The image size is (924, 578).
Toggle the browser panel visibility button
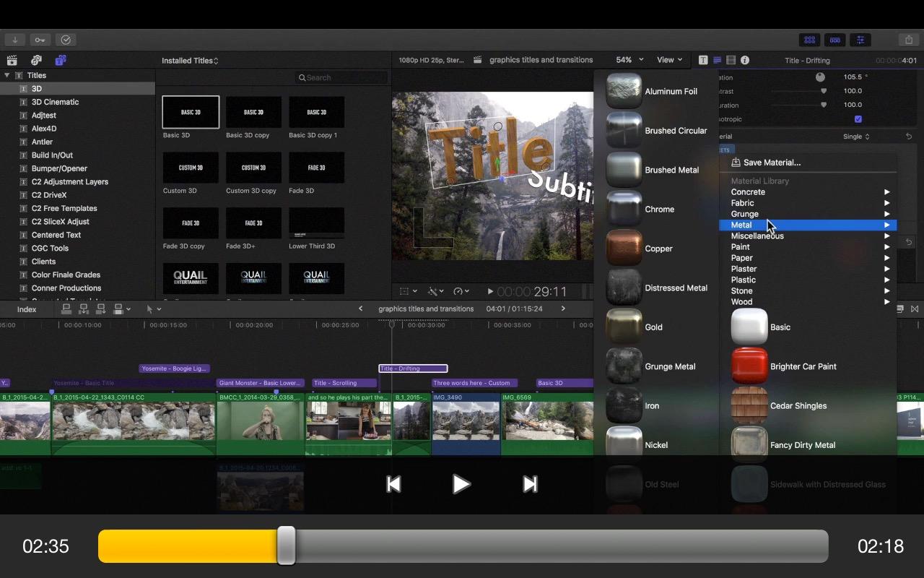coord(810,40)
